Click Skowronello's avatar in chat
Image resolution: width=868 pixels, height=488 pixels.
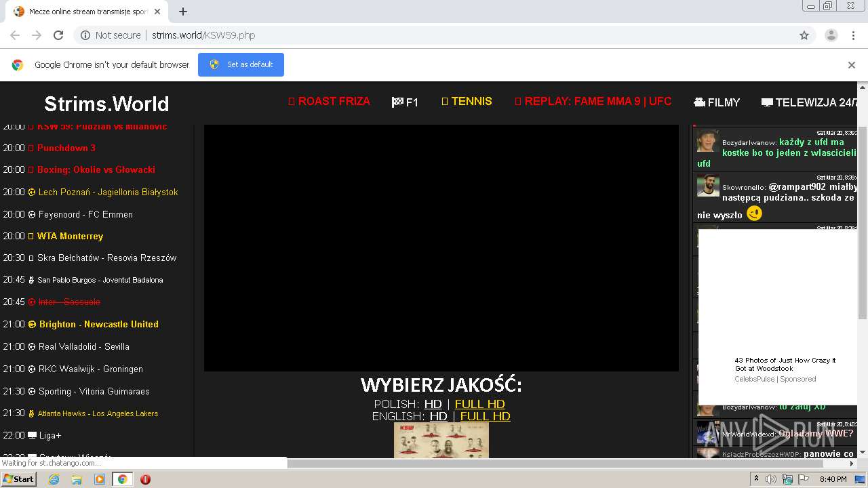(x=708, y=186)
